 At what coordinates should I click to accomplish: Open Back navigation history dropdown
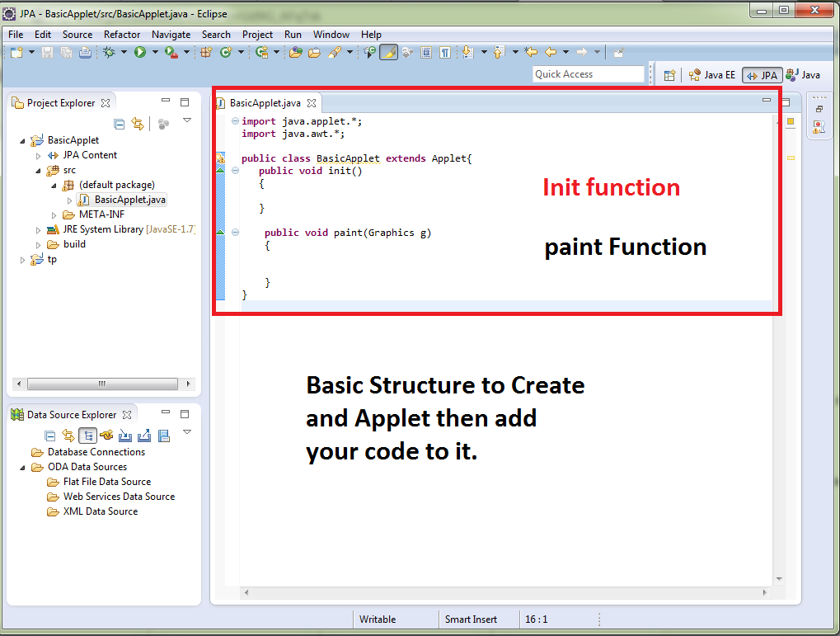(565, 52)
